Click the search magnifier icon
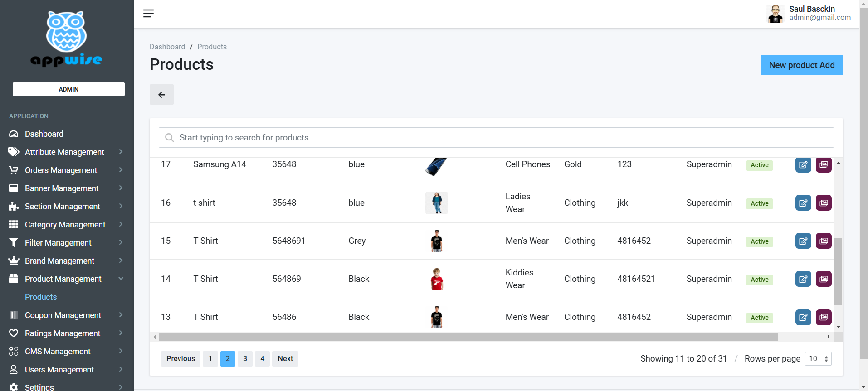Viewport: 868px width, 391px height. (170, 138)
